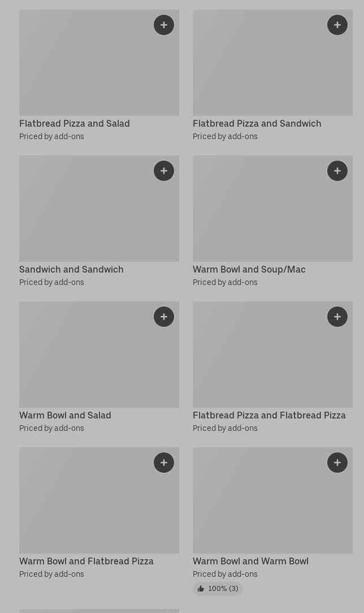Click the Flatbread Pizza and Flatbread Pizza title

[x=269, y=415]
